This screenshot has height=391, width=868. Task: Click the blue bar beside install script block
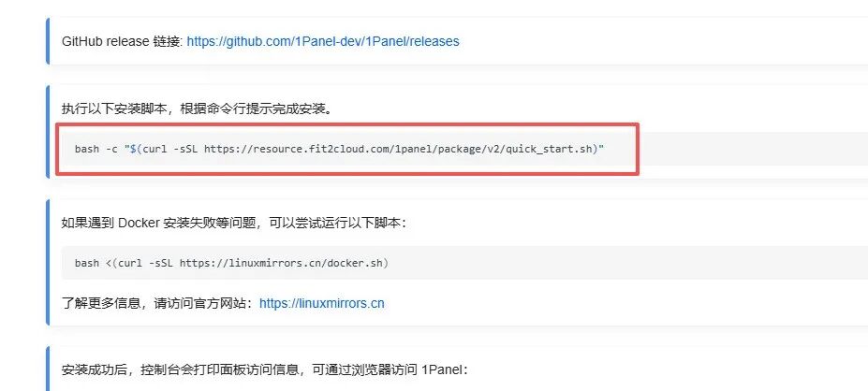click(48, 132)
